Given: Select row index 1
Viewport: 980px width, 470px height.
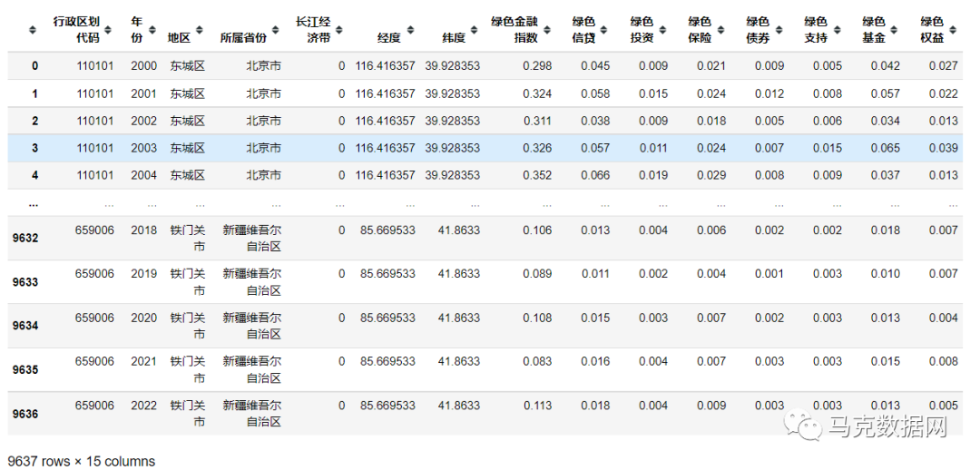Looking at the screenshot, I should tap(35, 93).
